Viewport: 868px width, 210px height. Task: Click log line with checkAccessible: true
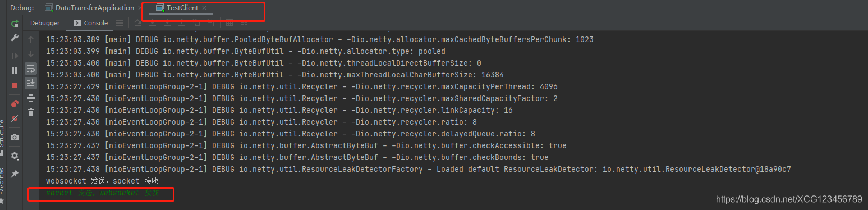coord(306,145)
